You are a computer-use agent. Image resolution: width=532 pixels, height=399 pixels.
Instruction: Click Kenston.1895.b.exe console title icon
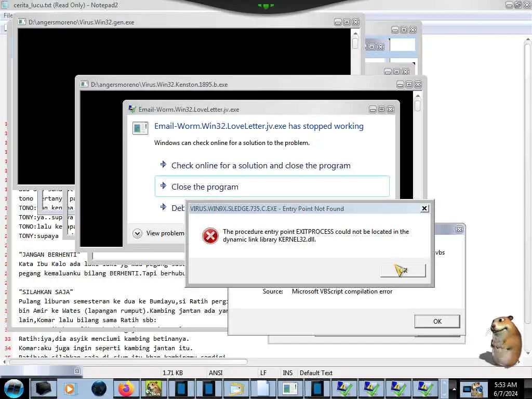[x=84, y=84]
